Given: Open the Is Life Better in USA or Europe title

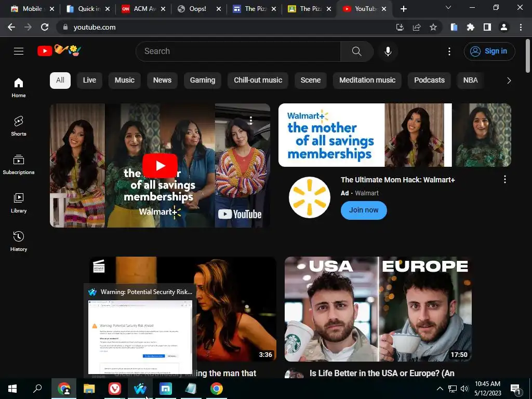Looking at the screenshot, I should (382, 373).
